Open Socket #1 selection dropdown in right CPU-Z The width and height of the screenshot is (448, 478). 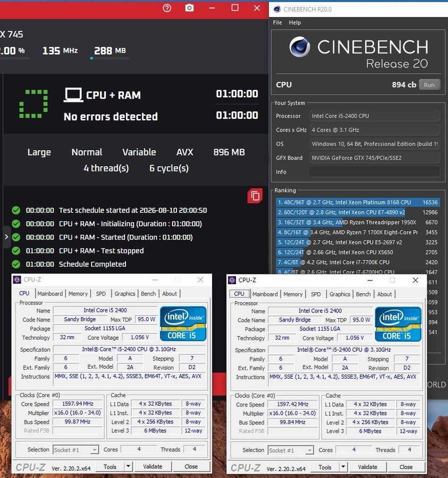coord(291,450)
